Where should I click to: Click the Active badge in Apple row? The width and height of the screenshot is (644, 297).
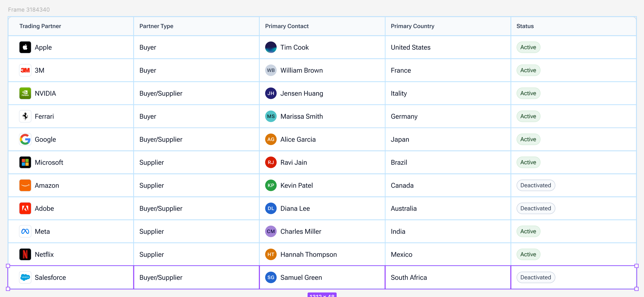528,47
